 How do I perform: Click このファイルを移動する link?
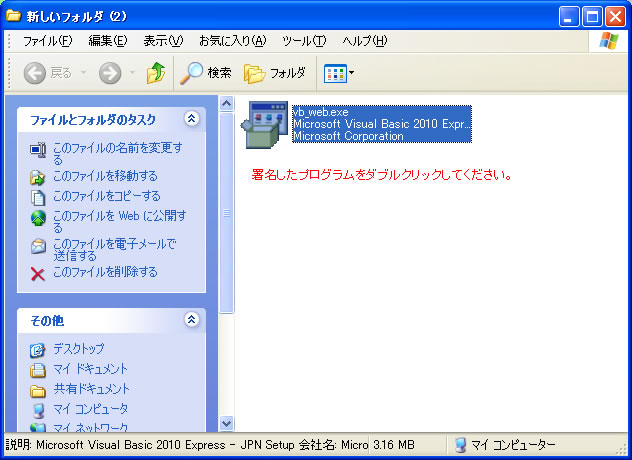pyautogui.click(x=105, y=176)
